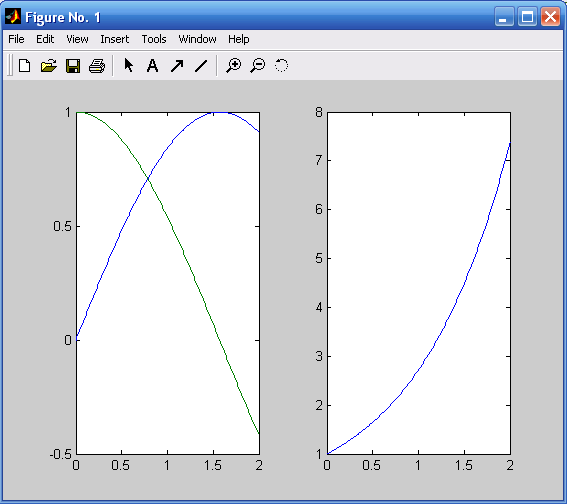Screen dimensions: 567x504
Task: Select the Insert Arrow tool
Action: [177, 66]
